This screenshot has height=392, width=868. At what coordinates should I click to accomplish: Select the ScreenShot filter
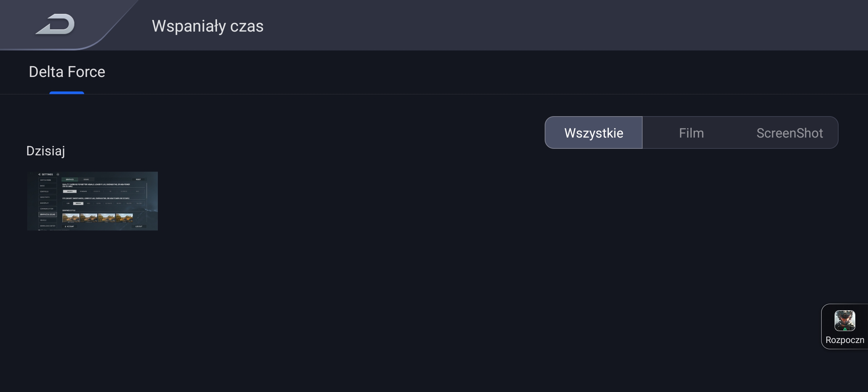789,132
